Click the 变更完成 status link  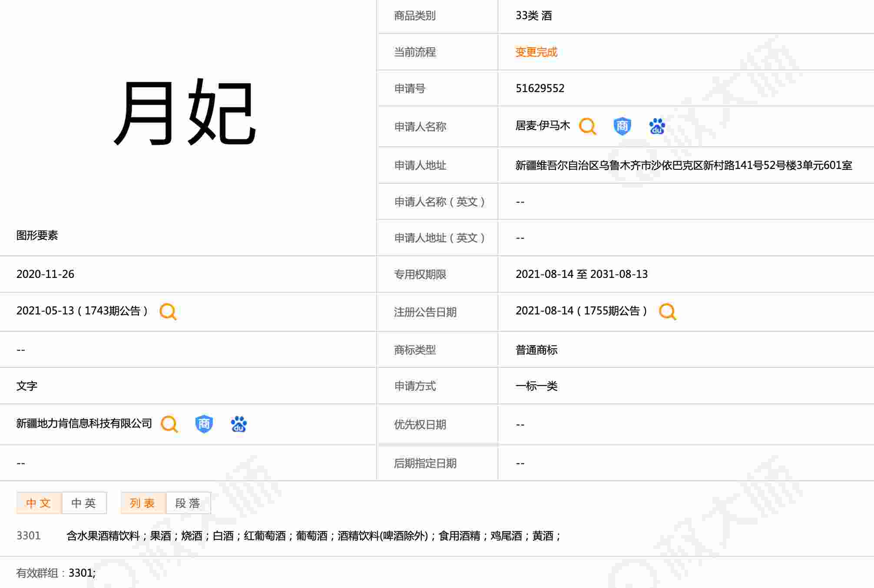coord(536,52)
